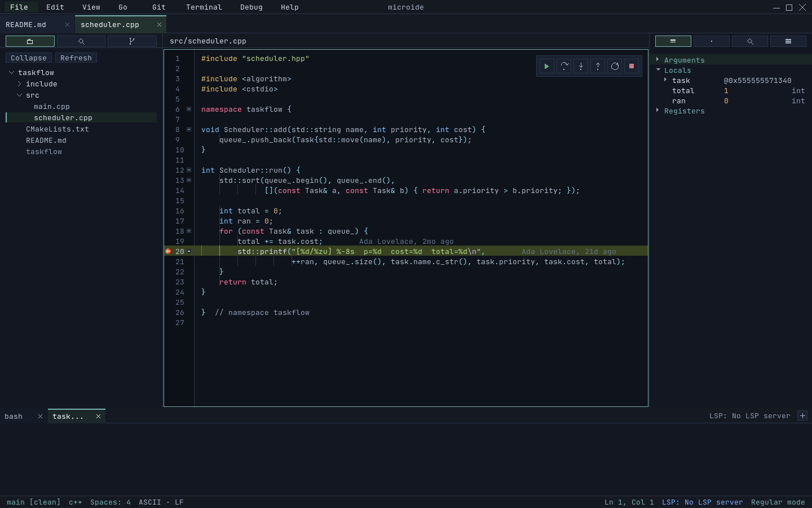Viewport: 812px width, 508px height.
Task: Open the Debug menu
Action: click(x=251, y=7)
